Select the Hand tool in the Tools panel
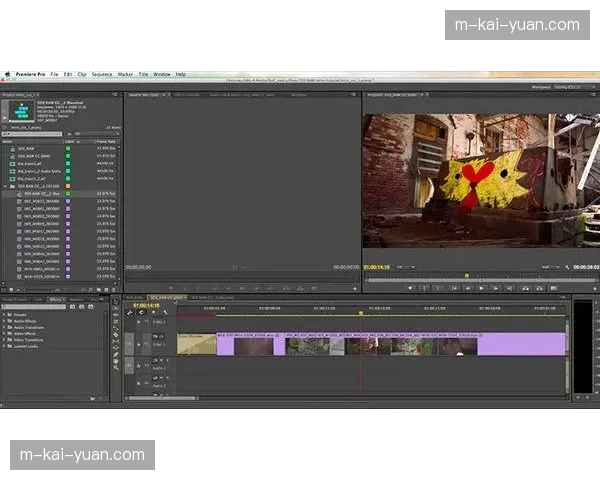The height and width of the screenshot is (480, 600). click(116, 360)
